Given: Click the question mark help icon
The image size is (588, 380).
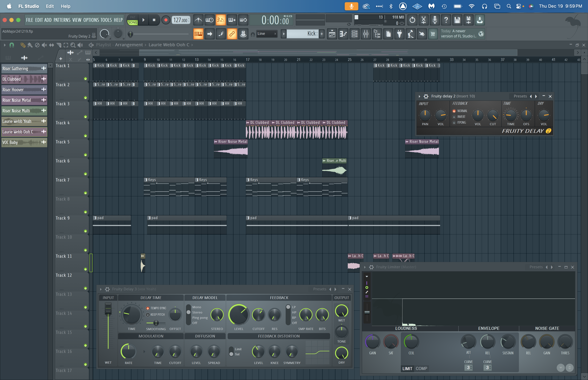Looking at the screenshot, I should (x=446, y=20).
